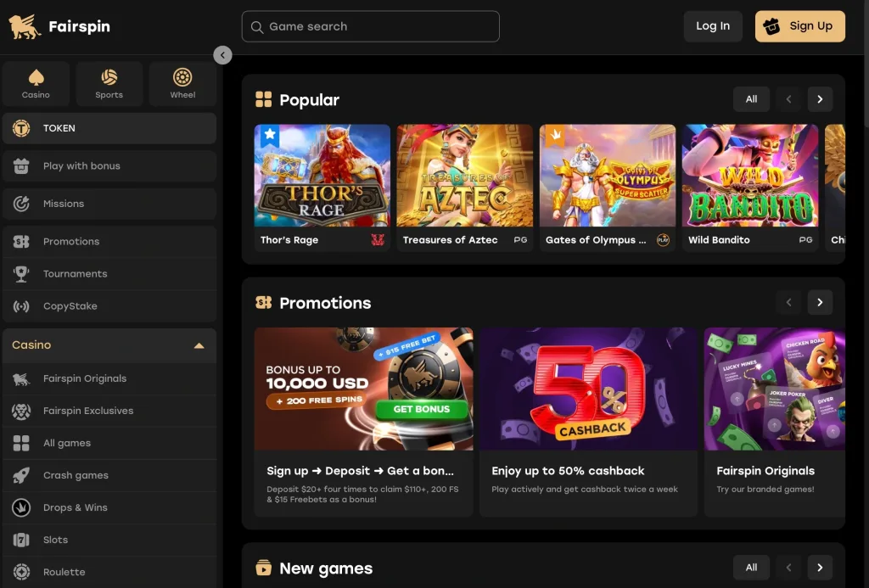Image resolution: width=869 pixels, height=588 pixels.
Task: Click the Crash games rocket icon
Action: (x=21, y=475)
